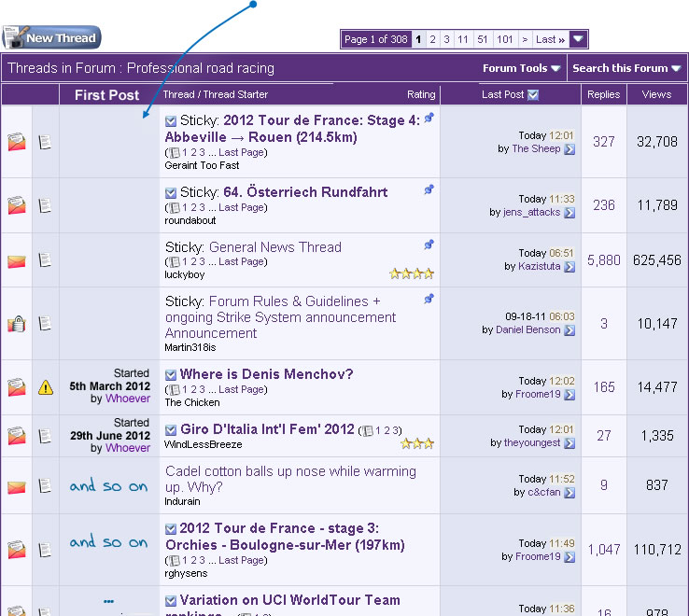Image resolution: width=689 pixels, height=616 pixels.
Task: Open Search this Forum dropdown
Action: pos(626,68)
